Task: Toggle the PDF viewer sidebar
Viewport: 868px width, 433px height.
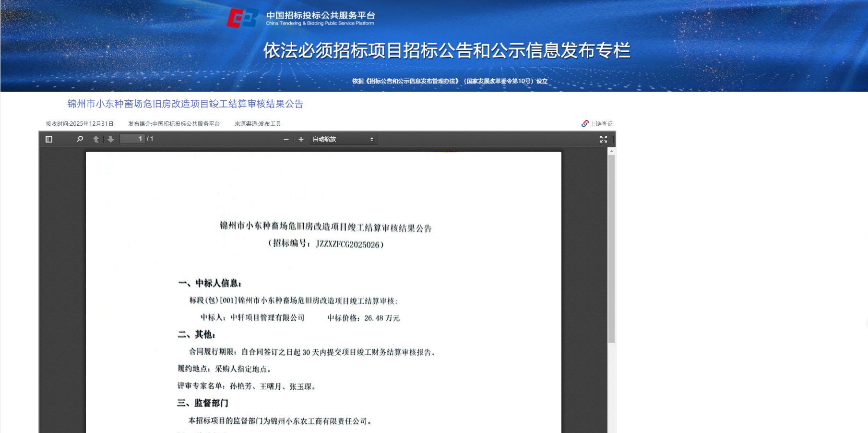Action: (x=49, y=139)
